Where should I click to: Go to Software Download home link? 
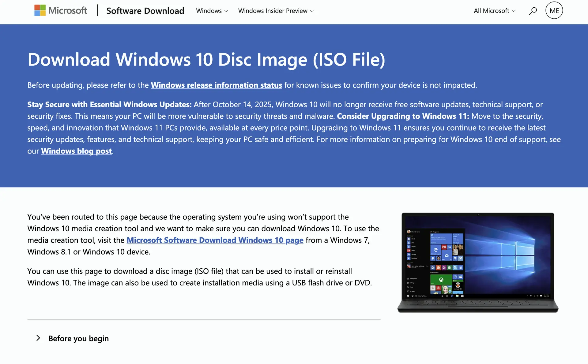pos(145,11)
